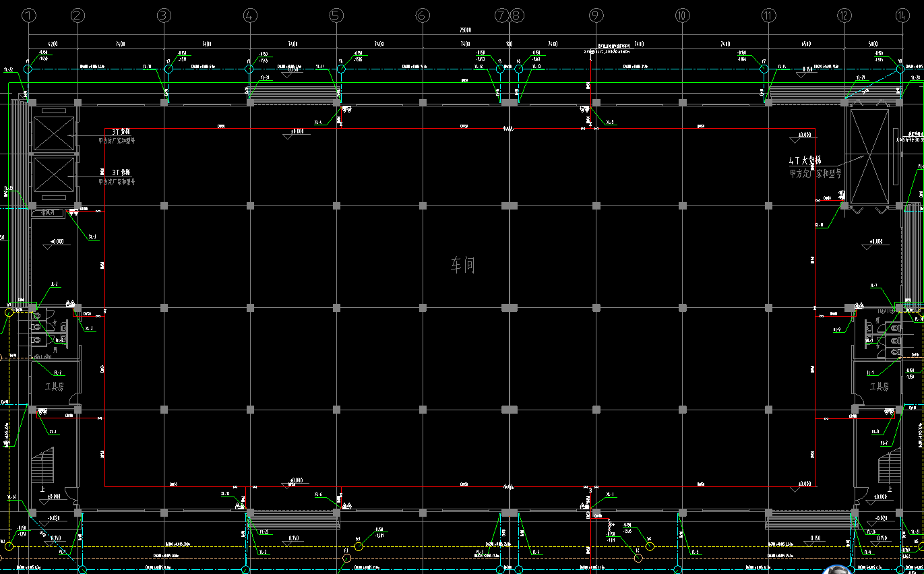Image resolution: width=924 pixels, height=574 pixels.
Task: Click the 4200 dimension text
Action: [x=52, y=44]
